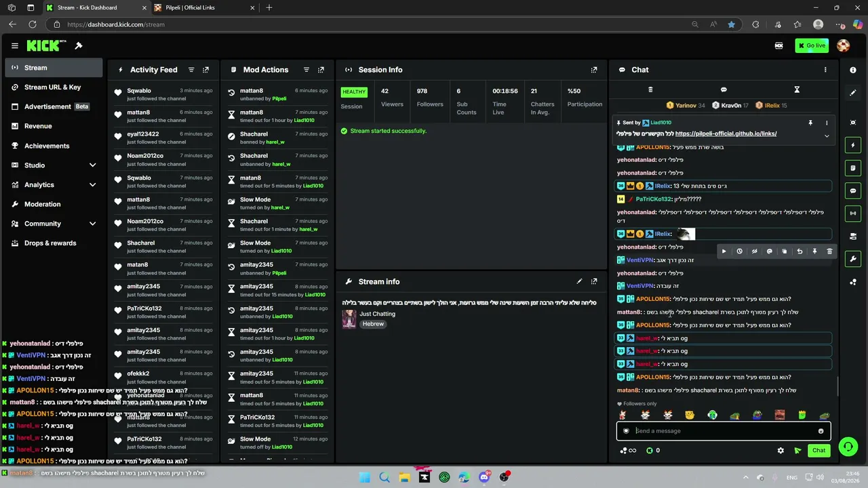Pin the message using the action bar pin icon
Screen dimensions: 868x488
(814, 251)
